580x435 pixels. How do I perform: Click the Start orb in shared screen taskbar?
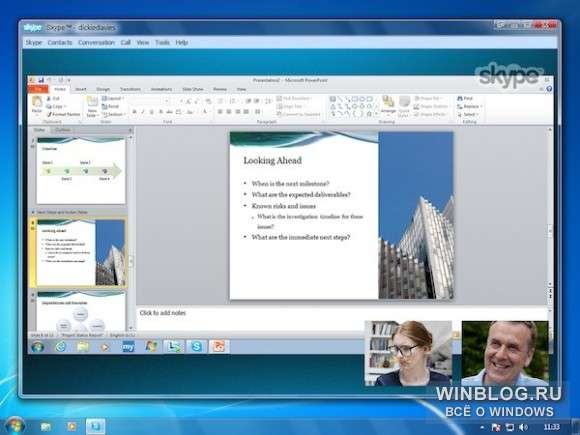tap(38, 347)
